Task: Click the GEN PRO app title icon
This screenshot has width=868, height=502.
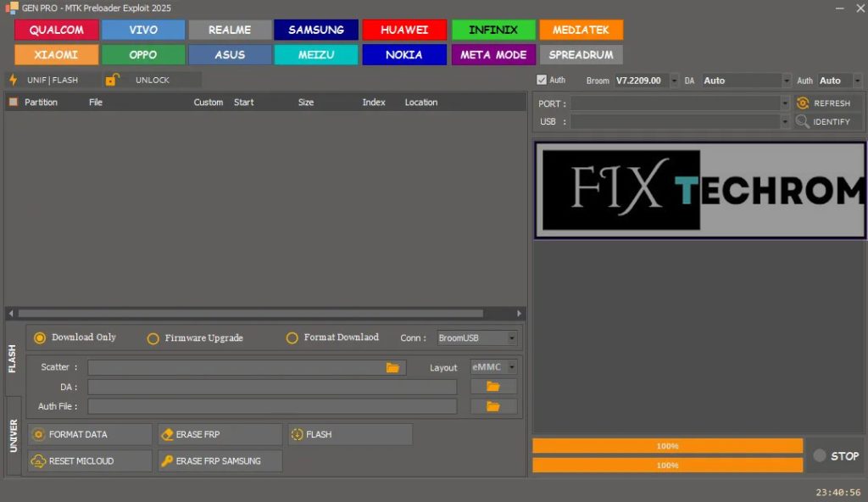Action: click(x=12, y=8)
